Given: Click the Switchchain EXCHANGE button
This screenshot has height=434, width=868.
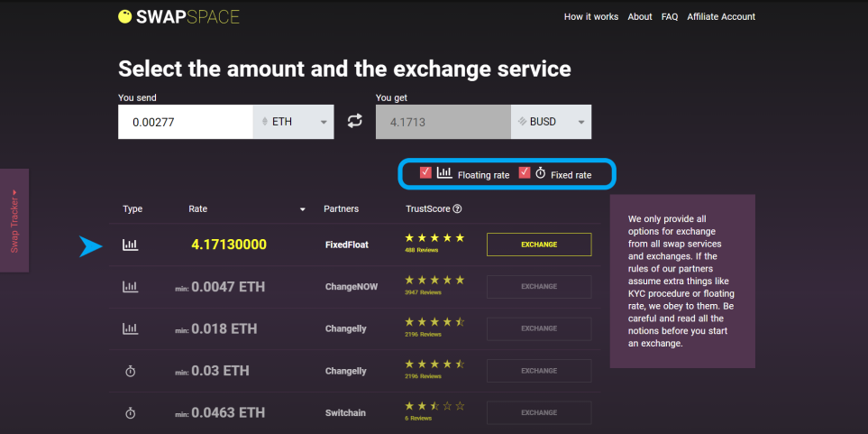Looking at the screenshot, I should tap(539, 413).
